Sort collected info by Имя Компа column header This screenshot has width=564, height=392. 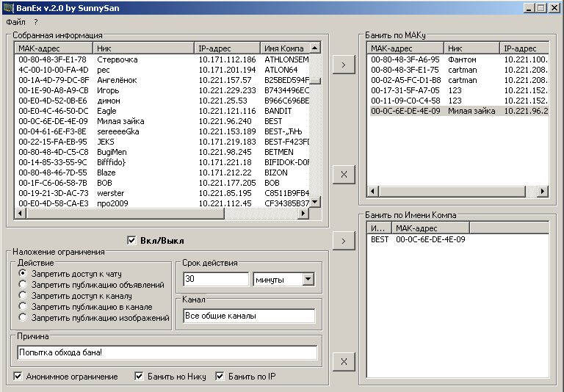click(x=284, y=48)
